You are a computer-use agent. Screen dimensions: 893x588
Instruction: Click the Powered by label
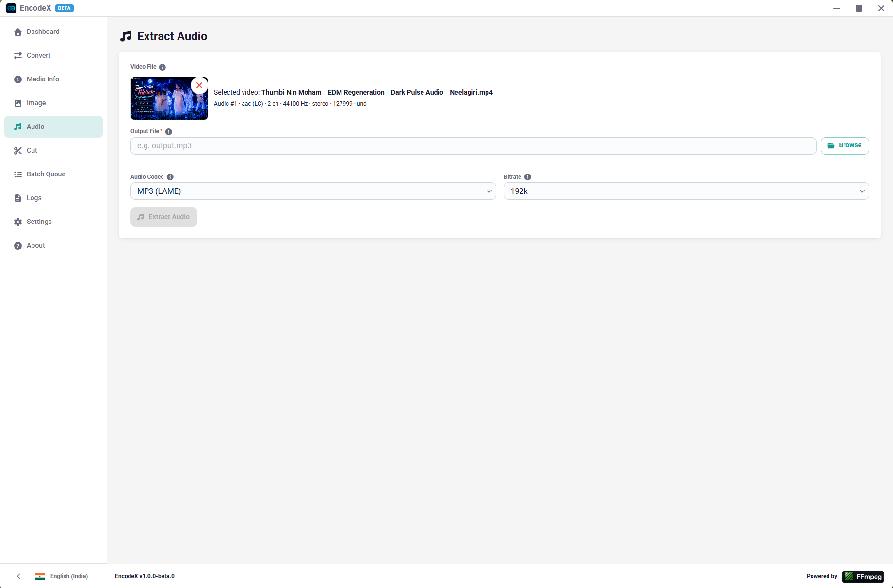pyautogui.click(x=822, y=576)
